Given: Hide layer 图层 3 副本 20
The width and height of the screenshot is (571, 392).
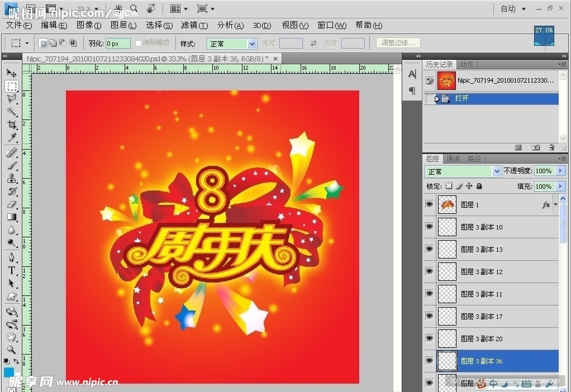Looking at the screenshot, I should (x=430, y=338).
